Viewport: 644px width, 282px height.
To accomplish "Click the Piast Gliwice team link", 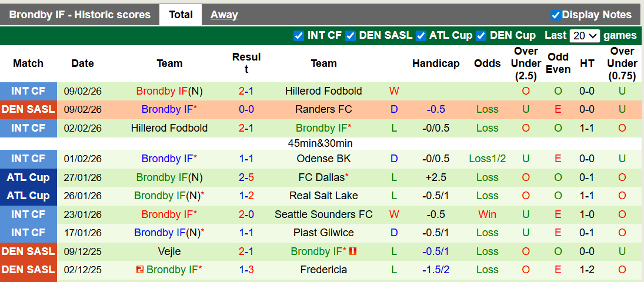I will tap(323, 233).
